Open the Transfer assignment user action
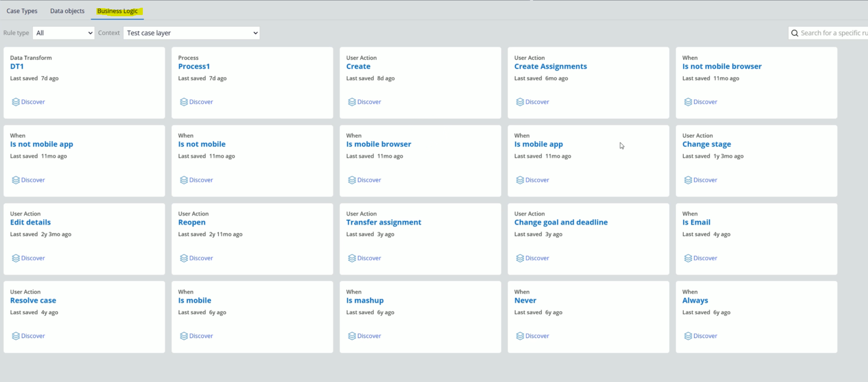 384,222
